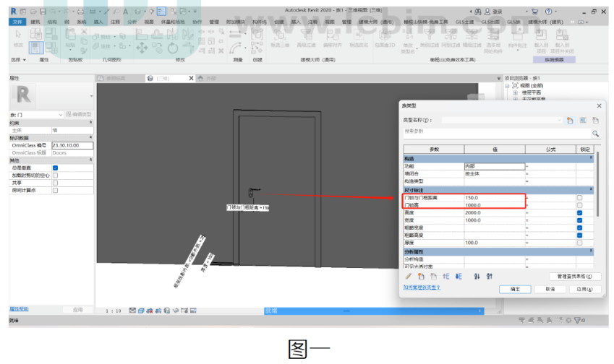
Task: Click the new parameter icon beside the pencil
Action: (x=421, y=277)
